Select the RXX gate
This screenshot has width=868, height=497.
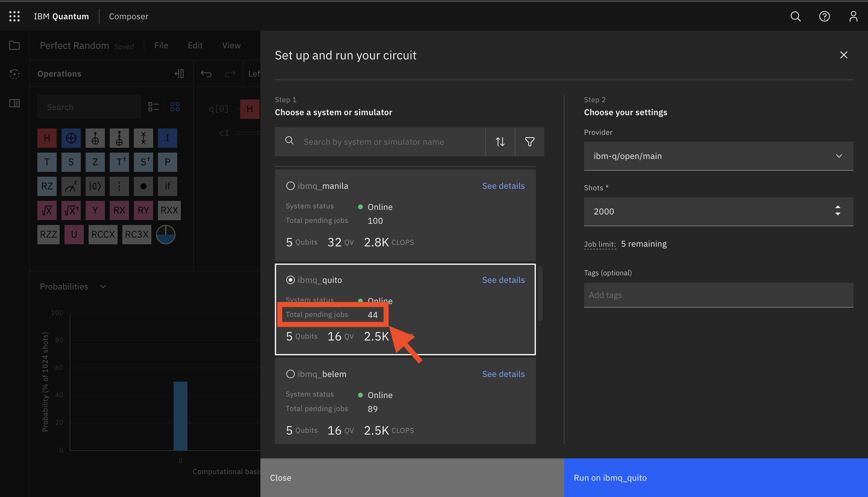click(x=169, y=210)
